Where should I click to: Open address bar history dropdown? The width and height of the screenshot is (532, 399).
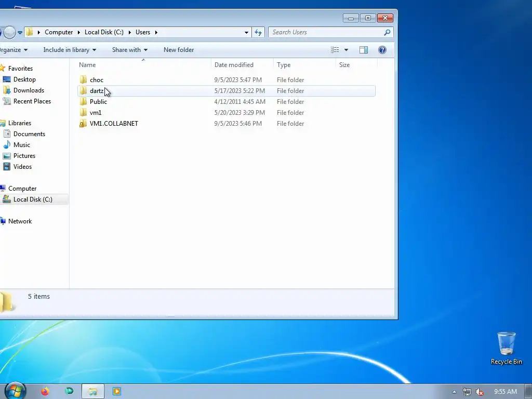(246, 32)
